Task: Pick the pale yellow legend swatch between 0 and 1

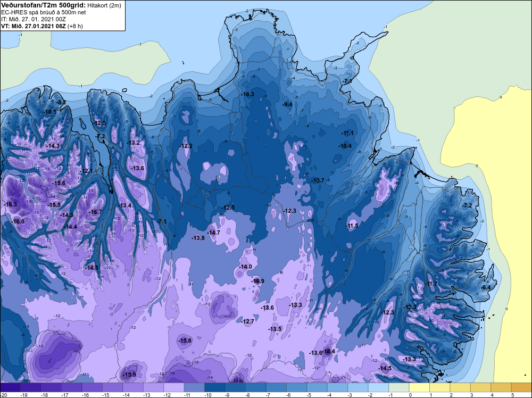Action: point(419,387)
